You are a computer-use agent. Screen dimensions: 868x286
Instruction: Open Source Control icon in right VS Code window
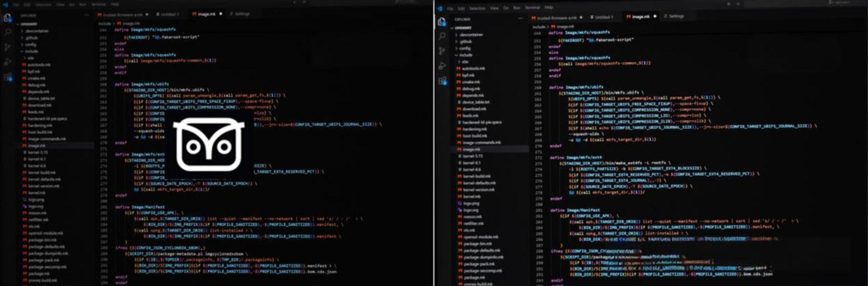442,51
